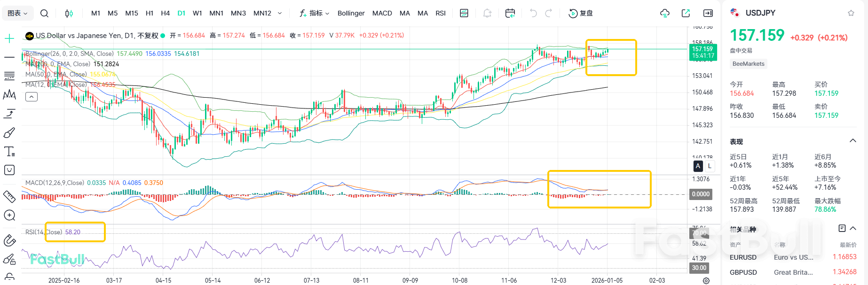Collapse the 表现 performance section
This screenshot has width=868, height=285.
(x=852, y=141)
